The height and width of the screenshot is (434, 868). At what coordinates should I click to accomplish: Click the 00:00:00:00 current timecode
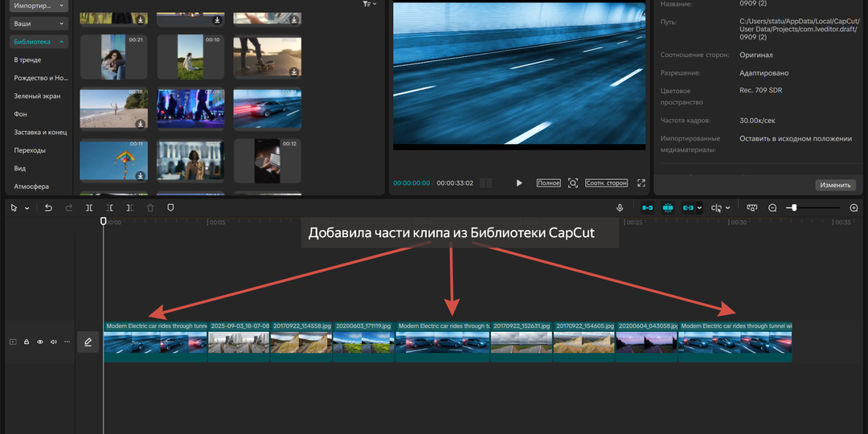click(x=411, y=182)
